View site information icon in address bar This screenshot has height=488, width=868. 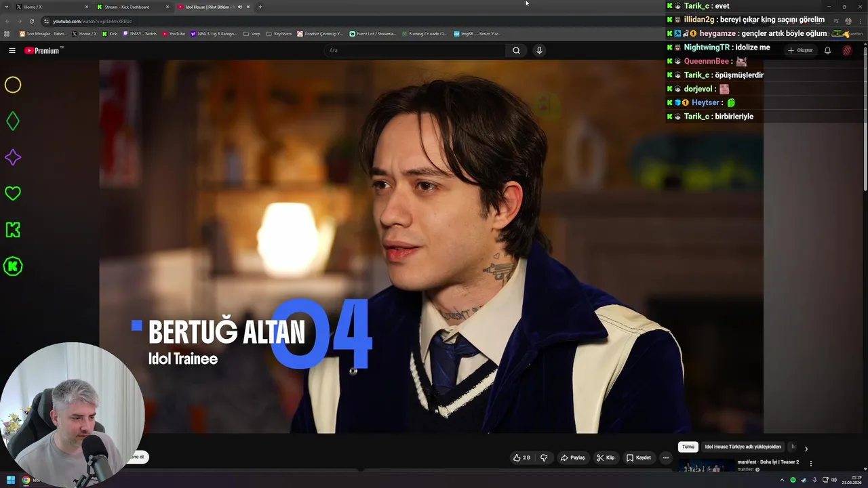coord(46,21)
